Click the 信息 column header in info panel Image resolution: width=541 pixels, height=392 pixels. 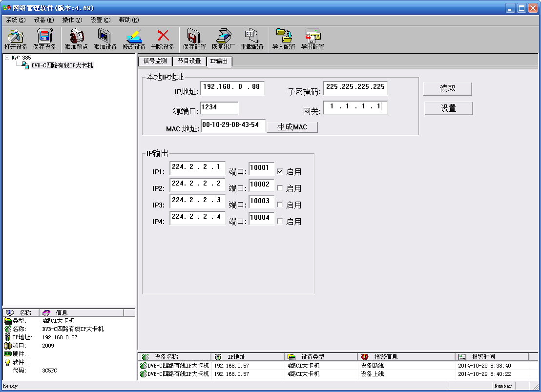point(81,312)
